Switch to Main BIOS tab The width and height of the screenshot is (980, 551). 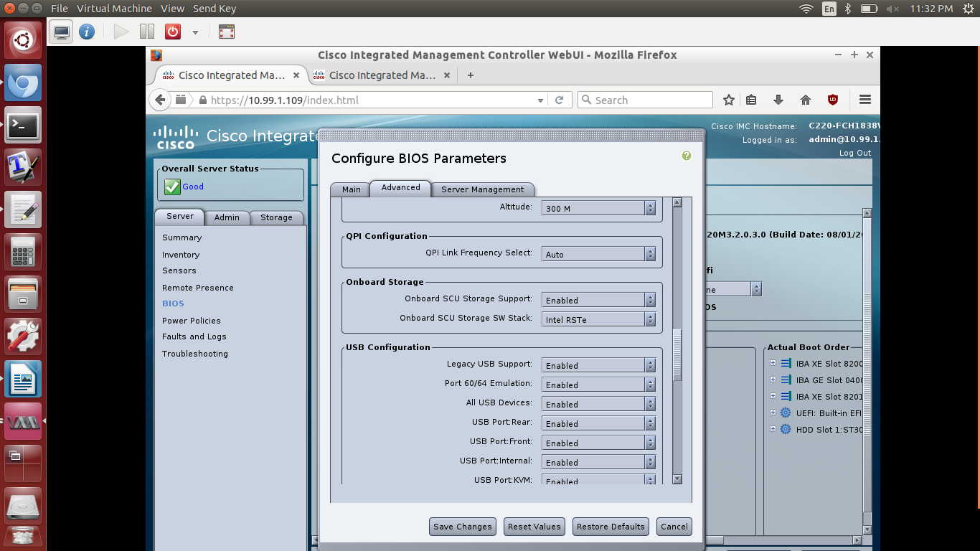pyautogui.click(x=351, y=189)
